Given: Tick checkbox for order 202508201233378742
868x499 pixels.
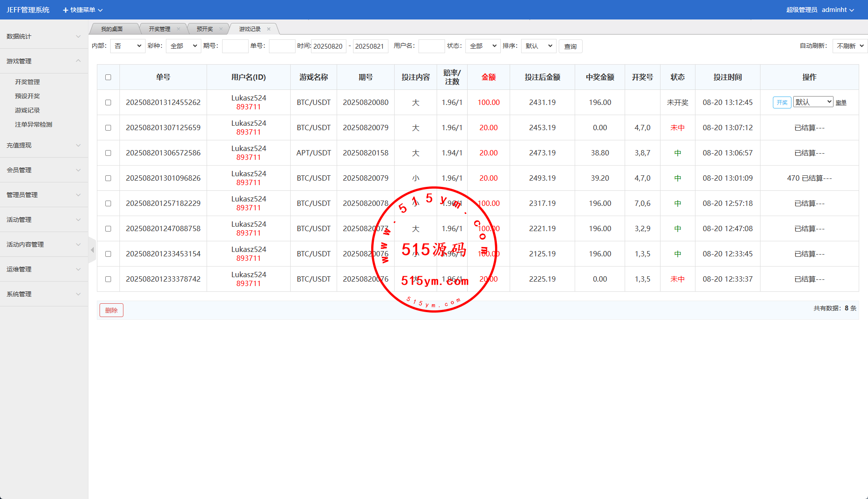Looking at the screenshot, I should point(108,279).
